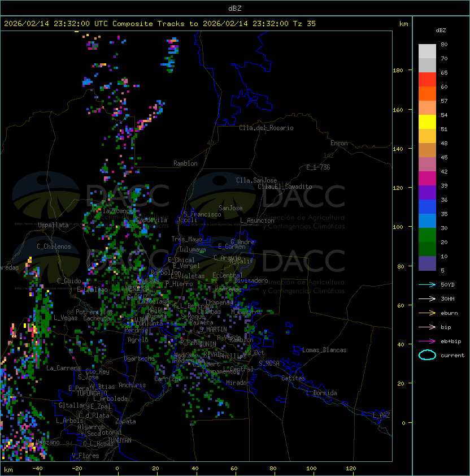The height and width of the screenshot is (476, 470).
Task: Click the 'dBZ' title at window top
Action: [235, 8]
